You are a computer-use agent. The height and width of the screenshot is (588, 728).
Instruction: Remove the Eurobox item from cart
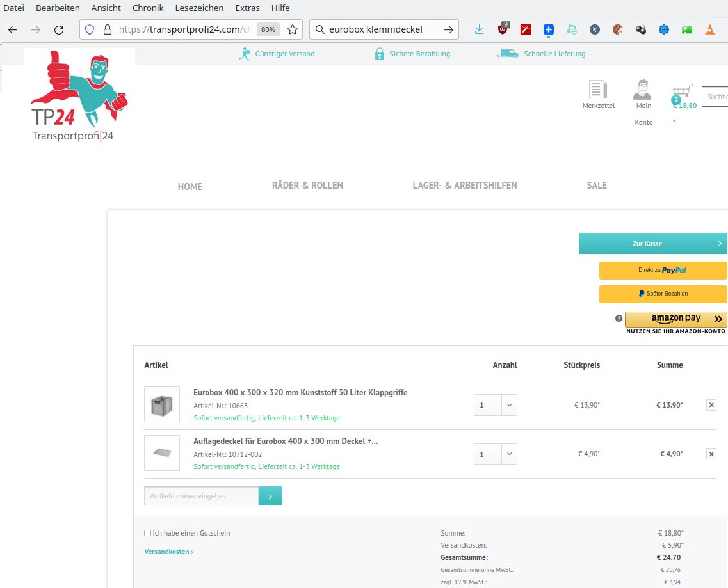coord(711,405)
